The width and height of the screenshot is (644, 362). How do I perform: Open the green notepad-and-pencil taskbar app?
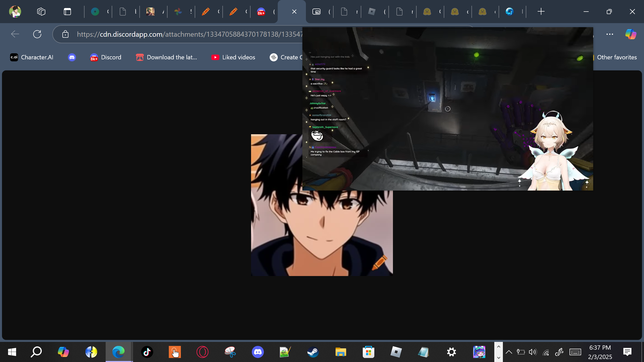click(x=285, y=352)
